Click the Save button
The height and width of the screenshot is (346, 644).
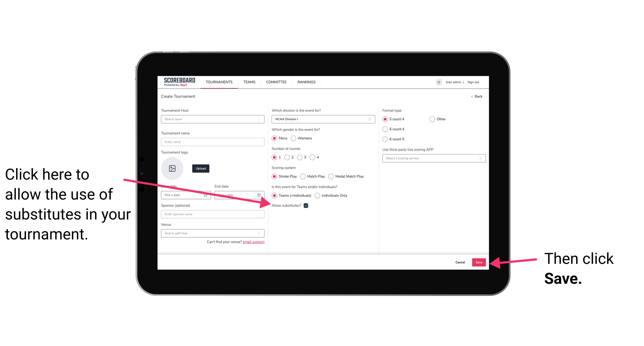(x=479, y=262)
